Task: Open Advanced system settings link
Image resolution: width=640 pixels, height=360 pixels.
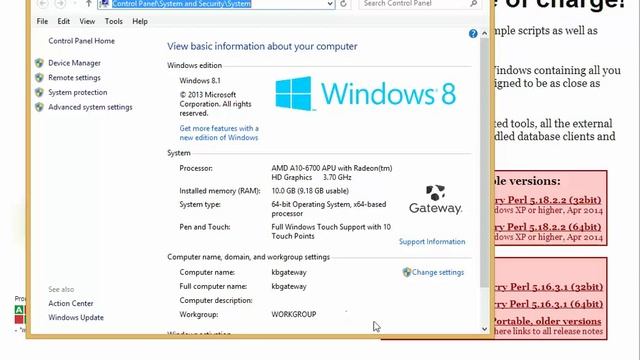Action: pyautogui.click(x=90, y=107)
